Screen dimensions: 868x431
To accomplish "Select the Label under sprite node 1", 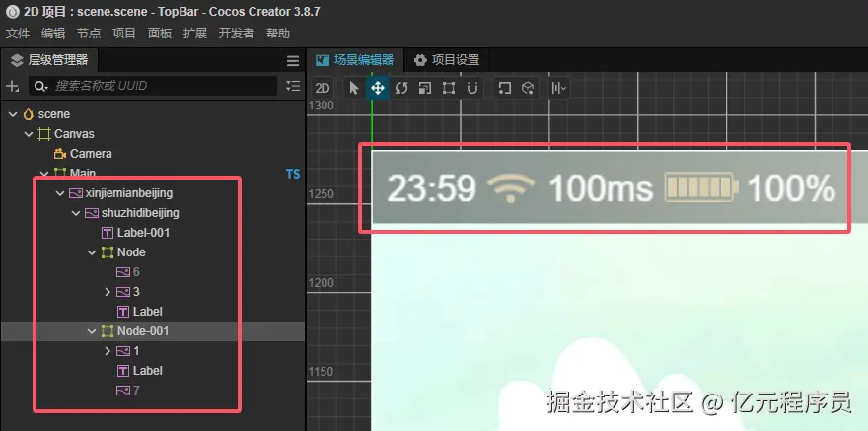I will click(x=147, y=371).
